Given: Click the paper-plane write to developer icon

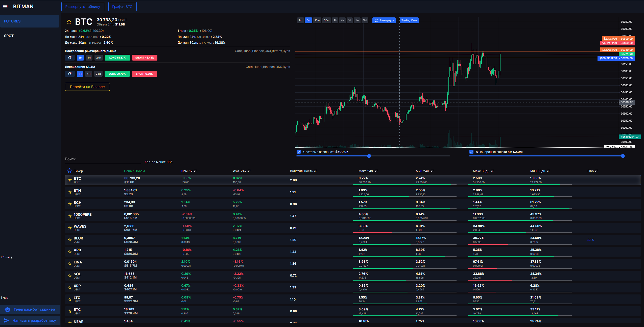Looking at the screenshot, I should coord(7,320).
